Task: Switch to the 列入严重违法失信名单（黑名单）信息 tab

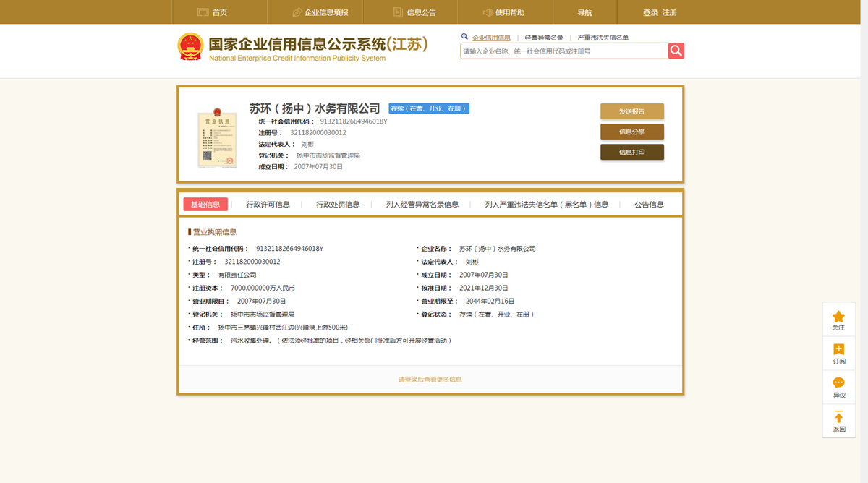Action: (547, 205)
